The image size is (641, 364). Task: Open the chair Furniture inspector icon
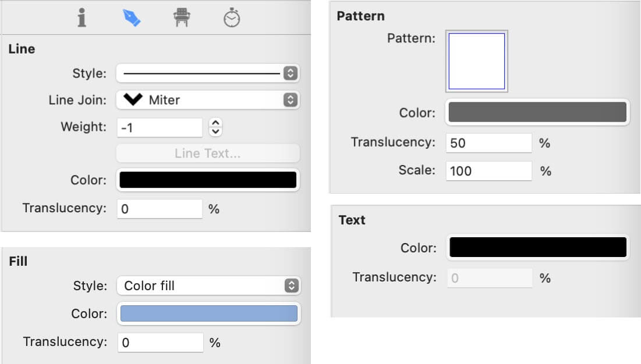pyautogui.click(x=182, y=19)
